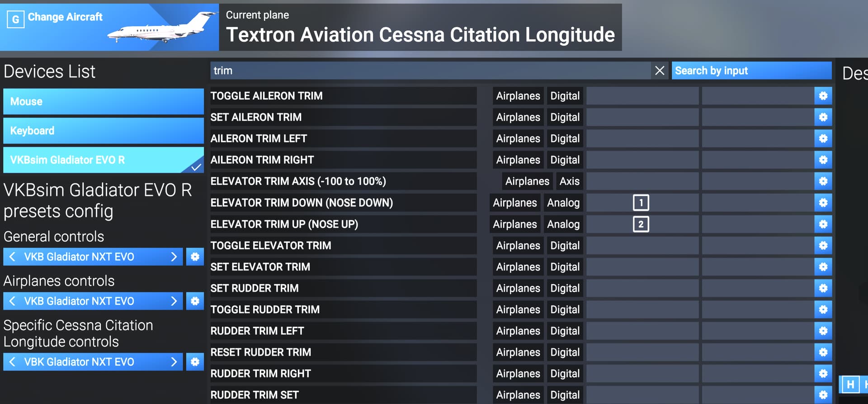The height and width of the screenshot is (404, 868).
Task: Go to next General controls preset arrow
Action: (x=174, y=257)
